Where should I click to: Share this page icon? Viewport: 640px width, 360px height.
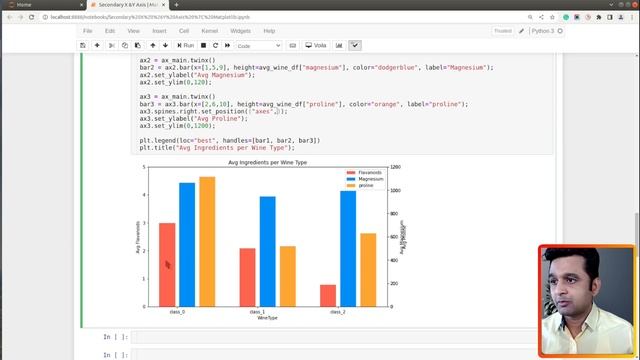point(541,17)
